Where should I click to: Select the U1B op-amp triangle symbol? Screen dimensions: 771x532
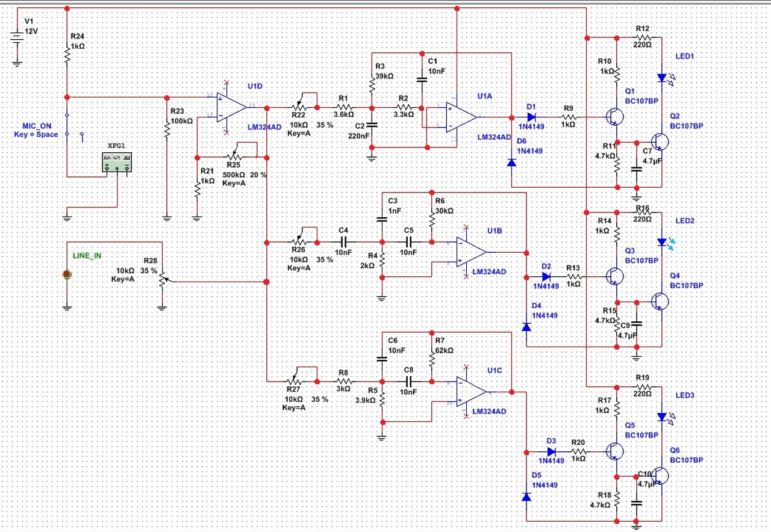472,252
